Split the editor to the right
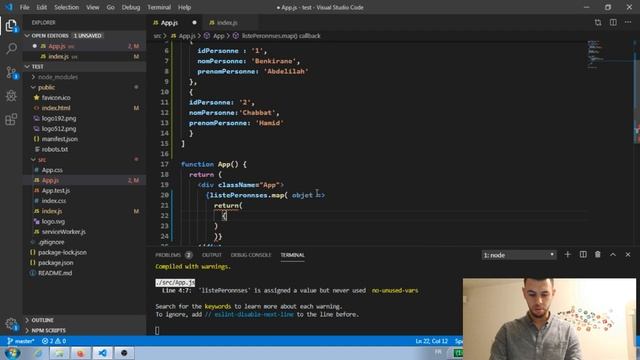 click(613, 22)
